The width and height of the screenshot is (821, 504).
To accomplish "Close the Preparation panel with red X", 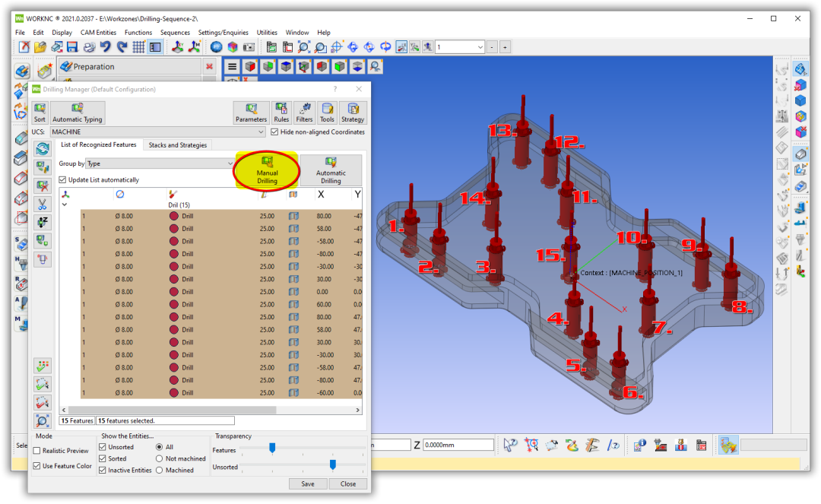I will pyautogui.click(x=209, y=66).
